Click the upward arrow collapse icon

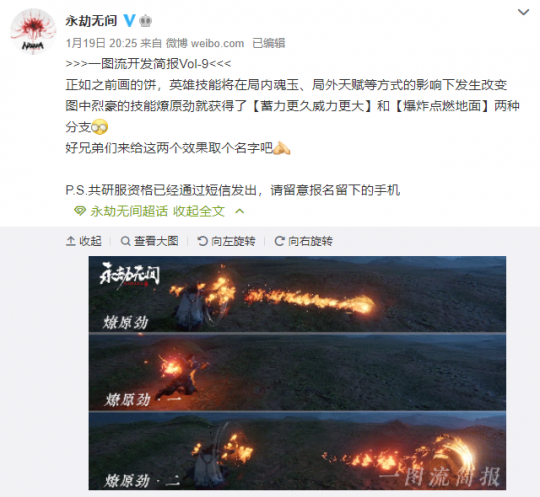point(71,241)
